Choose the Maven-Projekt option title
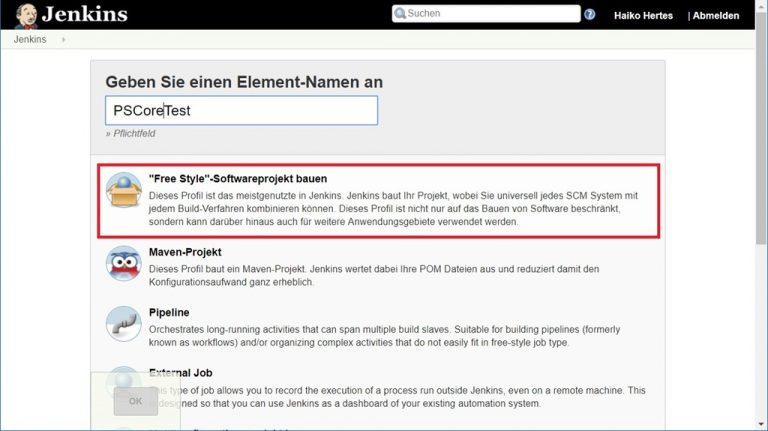 click(185, 252)
